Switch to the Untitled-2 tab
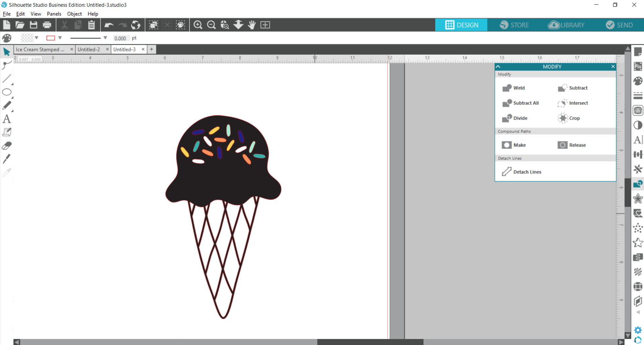The image size is (644, 345). click(x=89, y=49)
